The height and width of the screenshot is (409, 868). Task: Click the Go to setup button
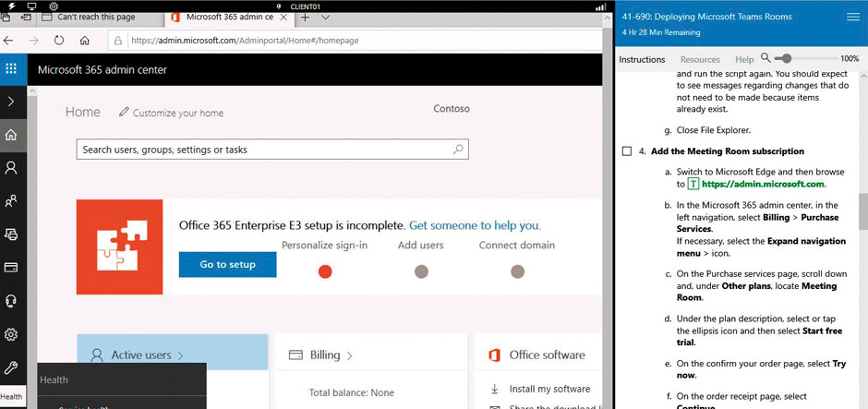[x=227, y=264]
